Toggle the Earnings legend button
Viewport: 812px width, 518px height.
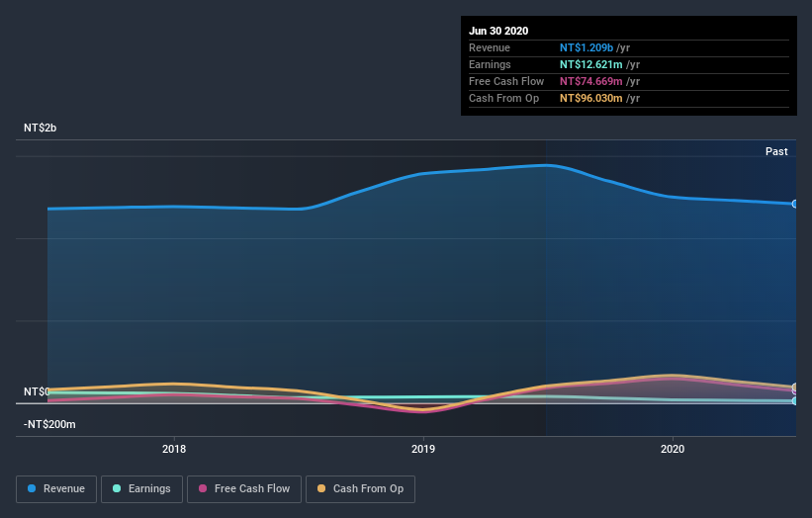coord(141,489)
